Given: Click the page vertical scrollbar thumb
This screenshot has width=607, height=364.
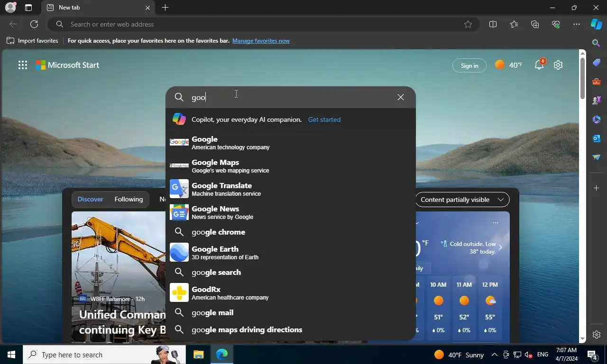Looking at the screenshot, I should pyautogui.click(x=583, y=77).
